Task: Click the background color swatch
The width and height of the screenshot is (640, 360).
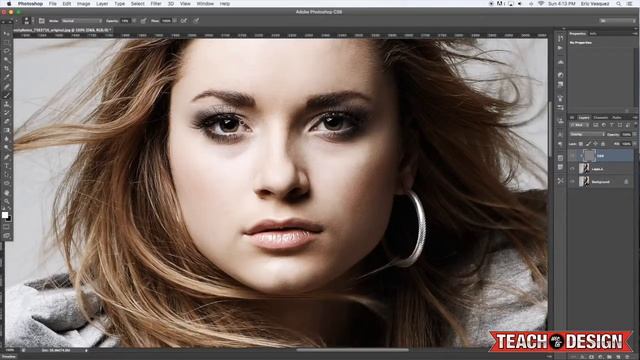Action: coord(9,219)
